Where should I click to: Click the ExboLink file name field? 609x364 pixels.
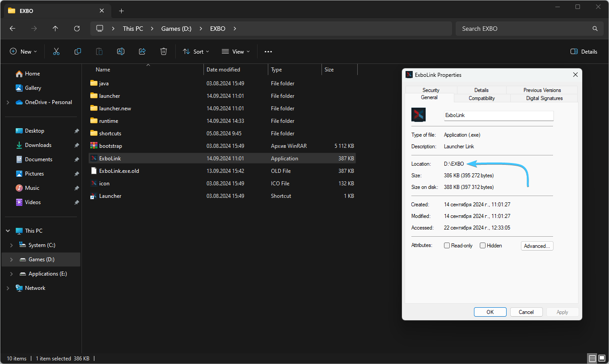click(499, 115)
